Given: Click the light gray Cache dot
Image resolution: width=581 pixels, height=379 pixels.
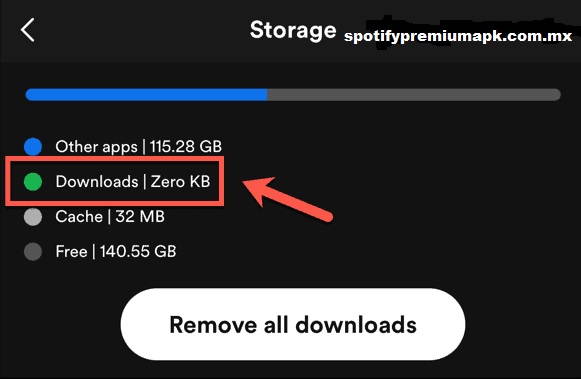Looking at the screenshot, I should coord(33,217).
